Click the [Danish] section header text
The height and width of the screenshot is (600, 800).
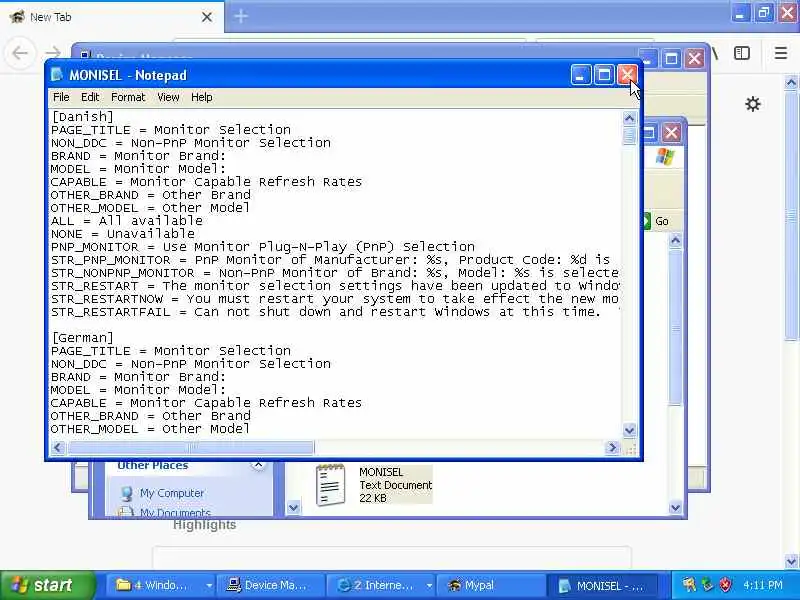82,117
